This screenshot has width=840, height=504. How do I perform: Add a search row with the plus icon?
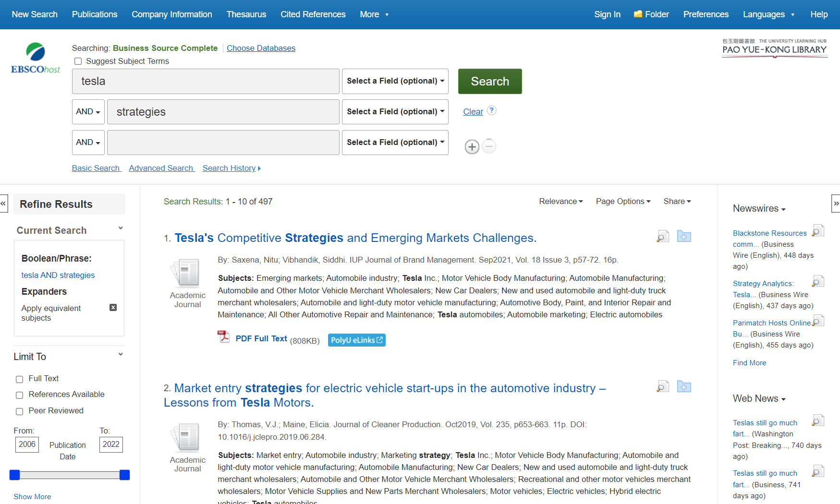pyautogui.click(x=472, y=146)
